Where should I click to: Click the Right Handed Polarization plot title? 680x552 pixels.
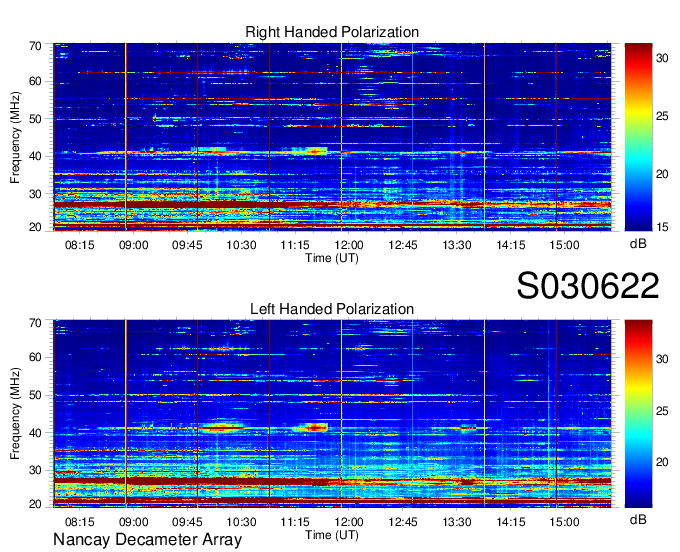point(332,32)
